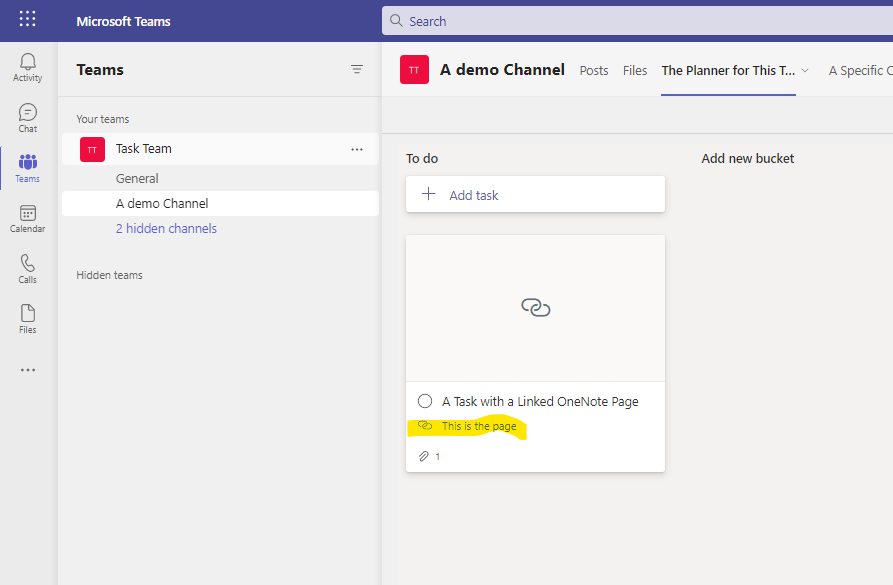The width and height of the screenshot is (893, 585).
Task: Click the small link icon beside page text
Action: [425, 425]
